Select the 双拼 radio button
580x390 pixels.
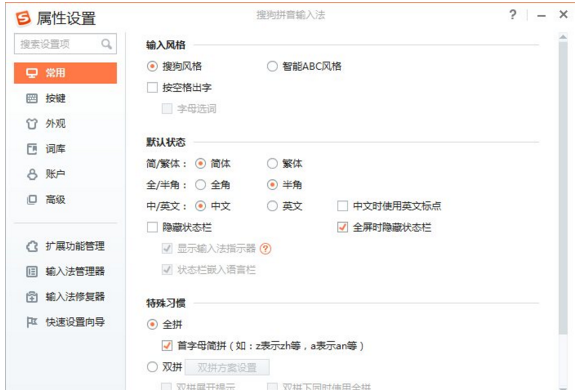click(152, 367)
